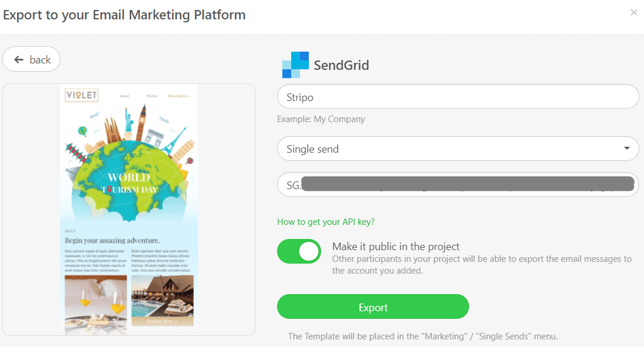
Task: Click the email template preview thumbnail
Action: [129, 210]
